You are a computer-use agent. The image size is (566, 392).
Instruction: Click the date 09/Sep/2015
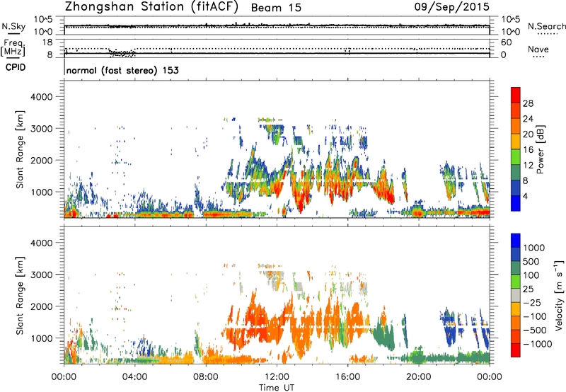tap(452, 7)
